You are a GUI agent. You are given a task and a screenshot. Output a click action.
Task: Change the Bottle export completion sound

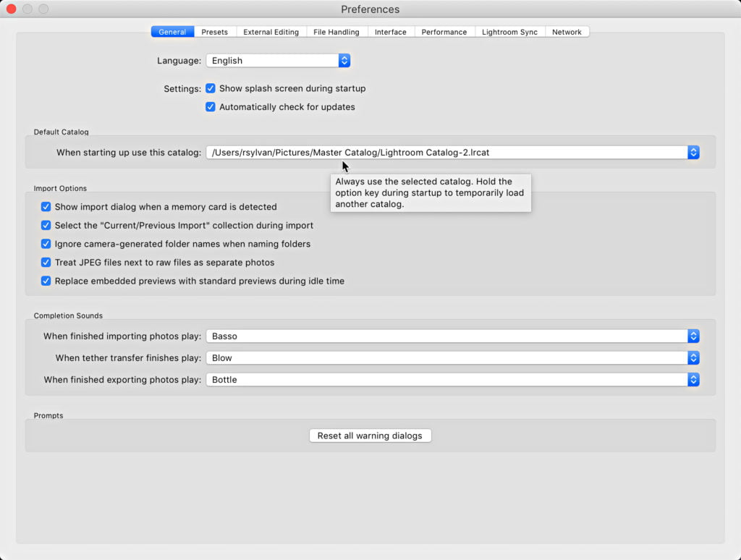452,380
